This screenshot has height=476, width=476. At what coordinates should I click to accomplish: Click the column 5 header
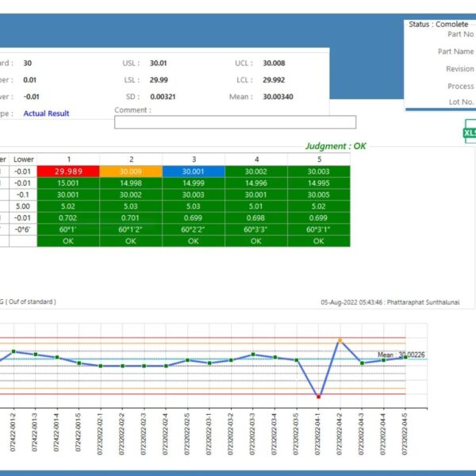point(318,159)
